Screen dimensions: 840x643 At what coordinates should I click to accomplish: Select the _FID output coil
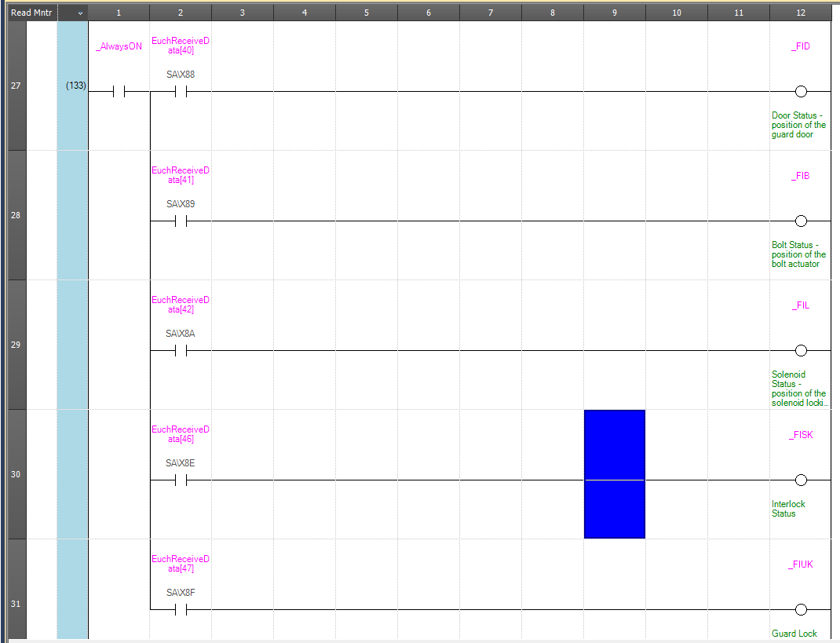click(x=801, y=92)
